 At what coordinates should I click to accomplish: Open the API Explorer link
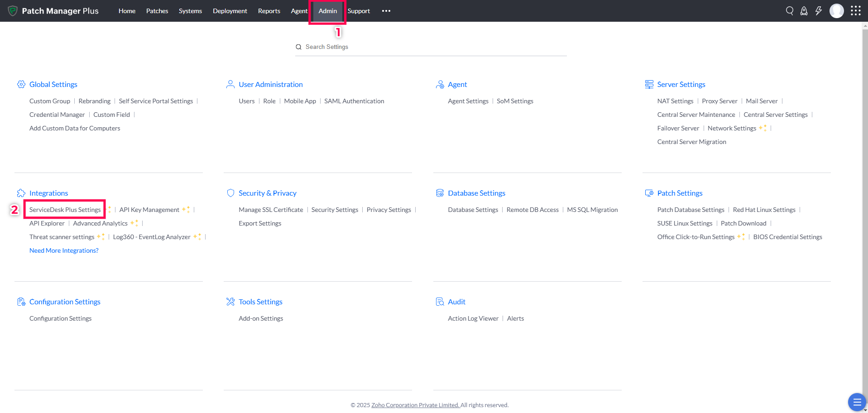click(x=47, y=223)
